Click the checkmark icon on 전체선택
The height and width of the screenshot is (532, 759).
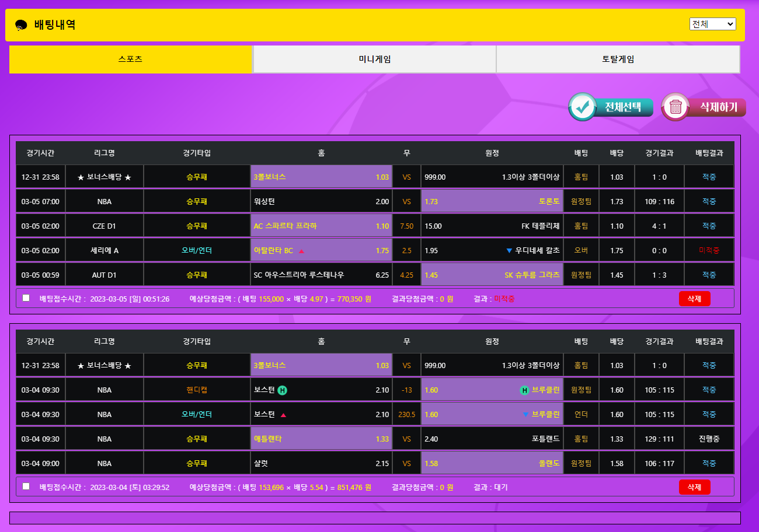point(582,107)
